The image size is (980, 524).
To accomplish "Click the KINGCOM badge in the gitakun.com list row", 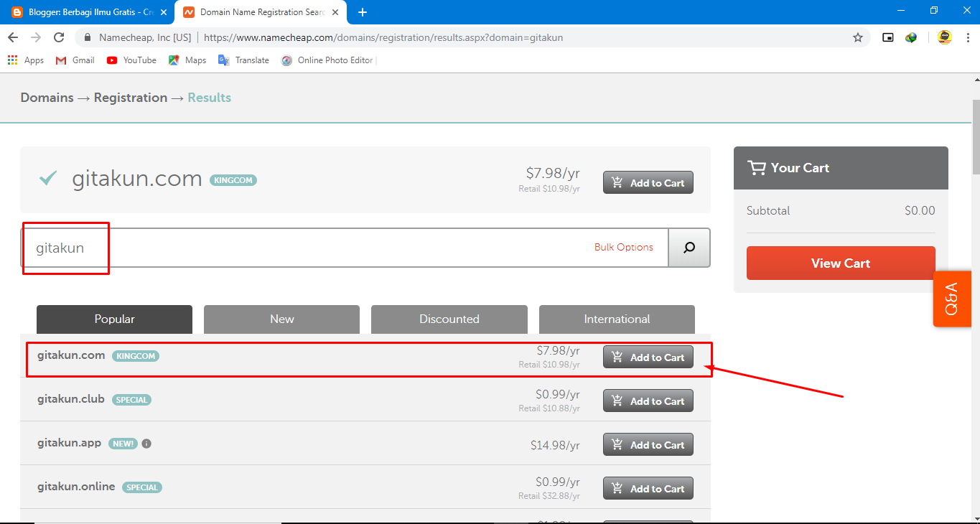I will [x=136, y=356].
